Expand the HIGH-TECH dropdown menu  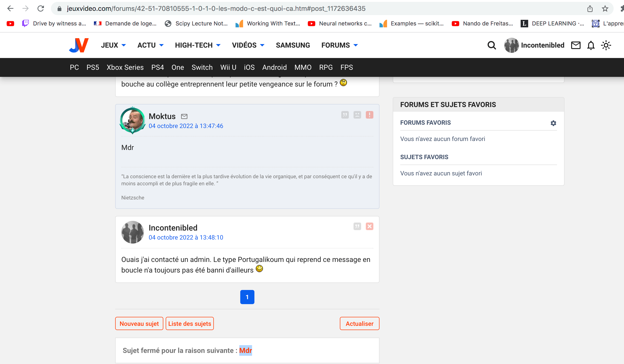click(x=198, y=45)
